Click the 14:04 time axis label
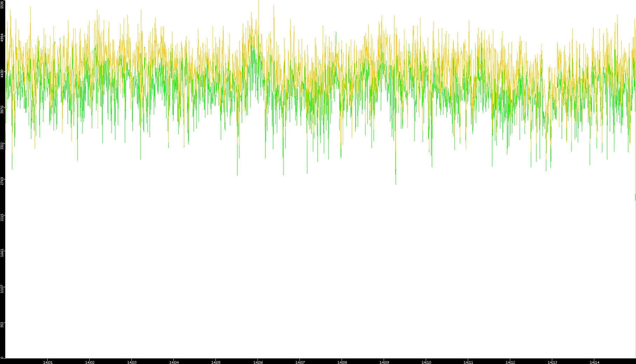This screenshot has height=364, width=636. pyautogui.click(x=174, y=362)
